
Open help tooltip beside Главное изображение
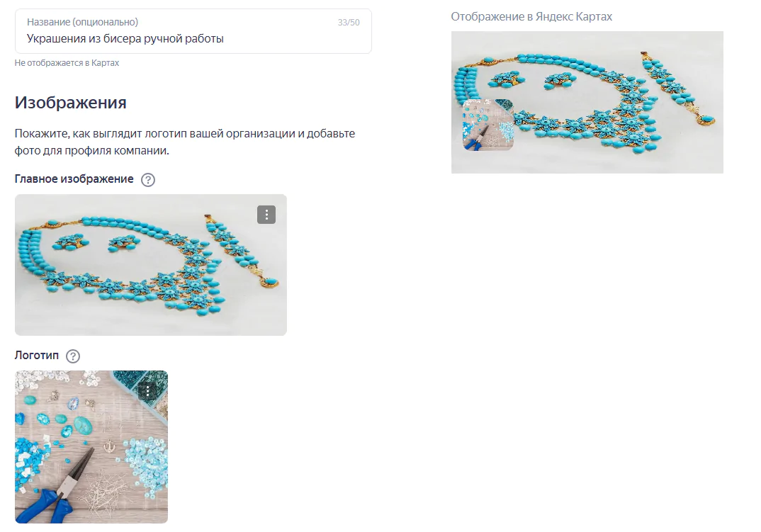point(148,180)
